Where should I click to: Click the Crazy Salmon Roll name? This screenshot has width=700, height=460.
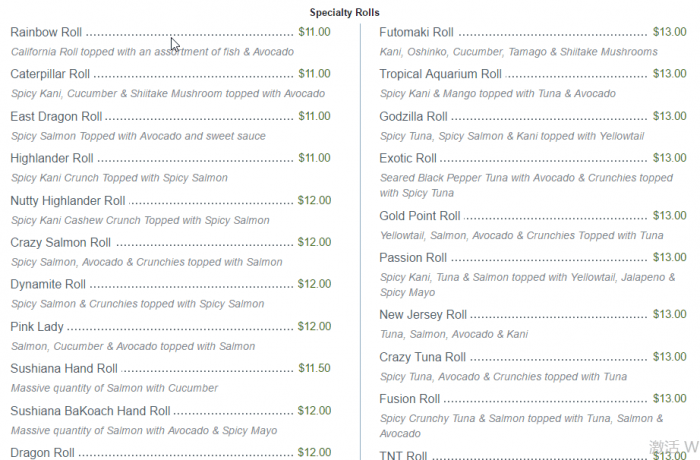click(60, 242)
